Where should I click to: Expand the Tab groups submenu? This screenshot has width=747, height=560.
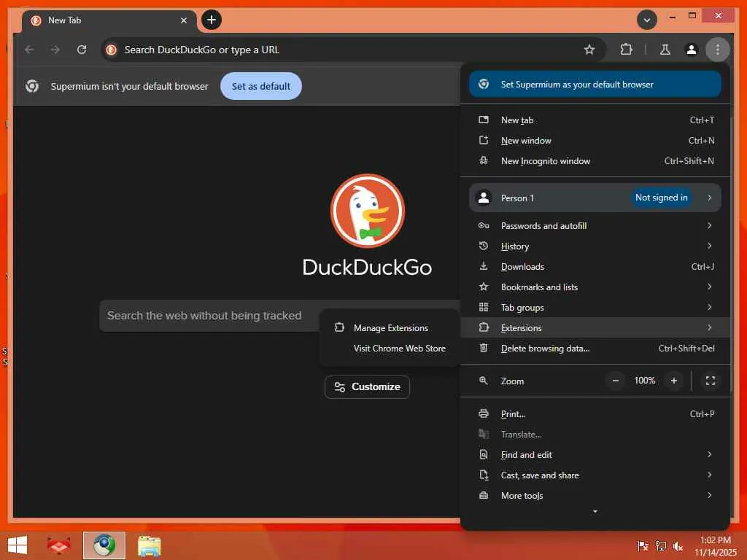click(x=595, y=308)
